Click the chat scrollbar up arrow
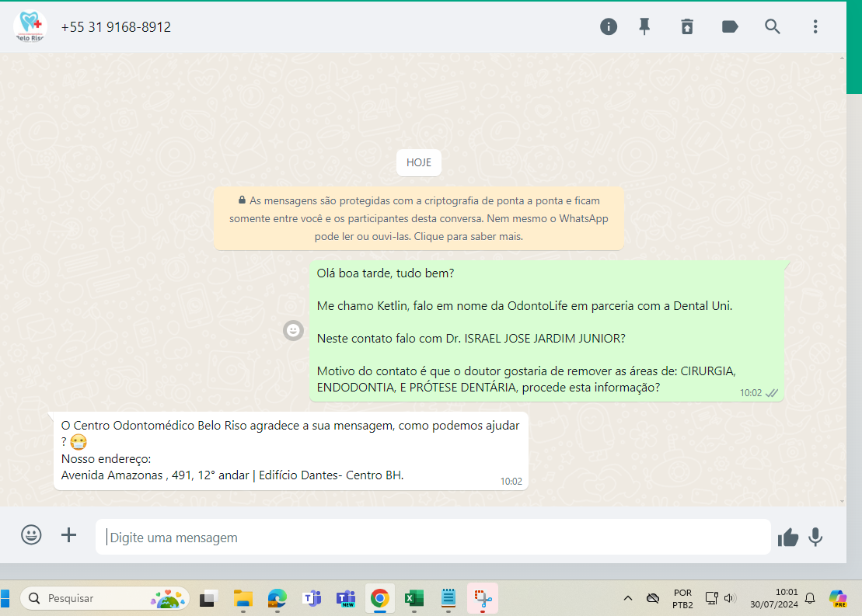 [843, 57]
